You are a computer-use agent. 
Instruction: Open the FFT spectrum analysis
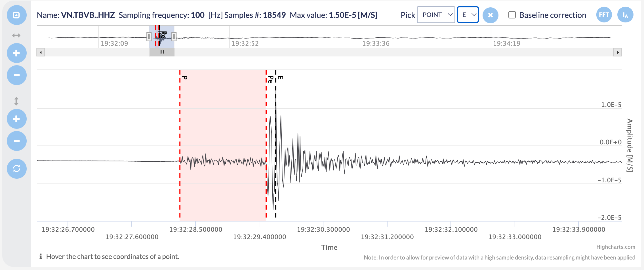604,15
